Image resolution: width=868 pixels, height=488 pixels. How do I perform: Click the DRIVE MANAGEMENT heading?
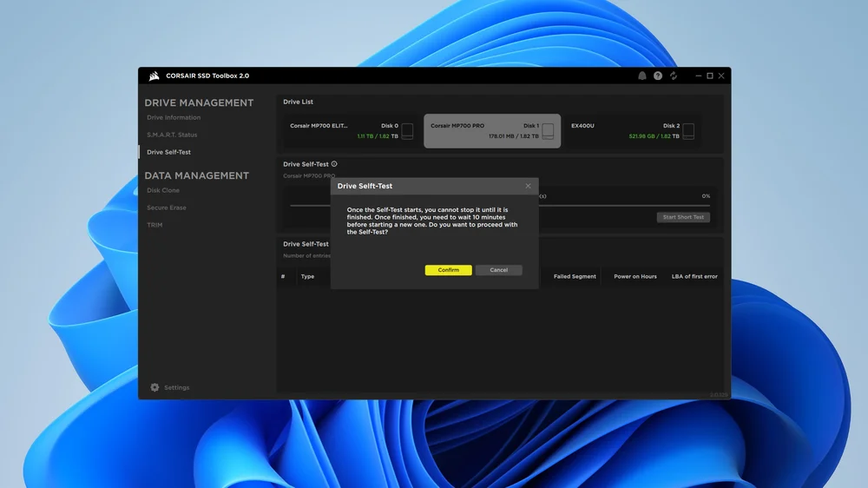pyautogui.click(x=199, y=103)
